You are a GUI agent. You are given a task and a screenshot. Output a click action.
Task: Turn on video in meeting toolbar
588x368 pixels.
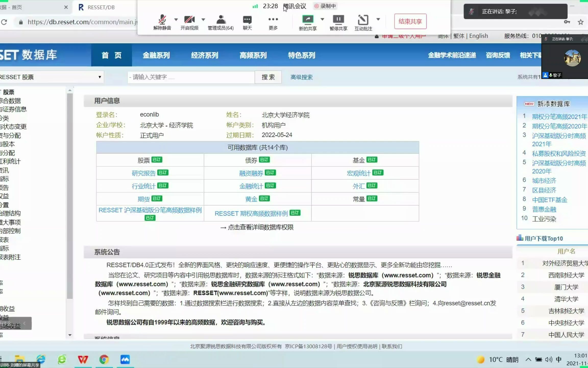[189, 22]
